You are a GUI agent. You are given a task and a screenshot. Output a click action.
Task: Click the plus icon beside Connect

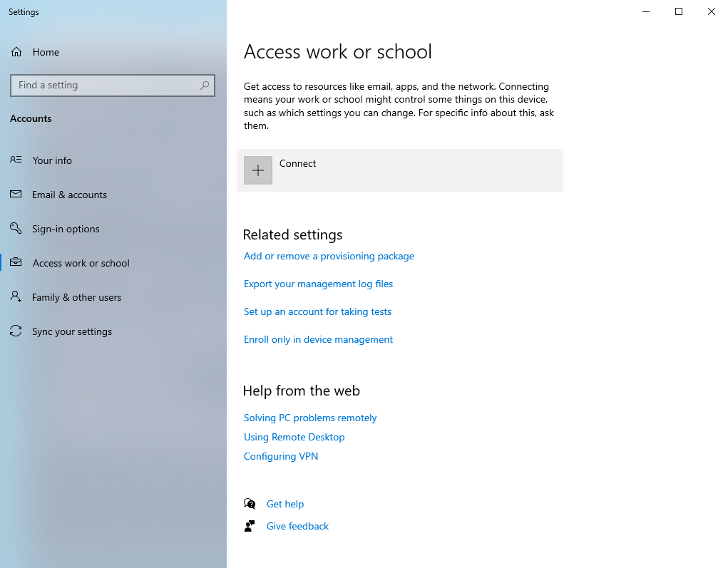point(258,170)
